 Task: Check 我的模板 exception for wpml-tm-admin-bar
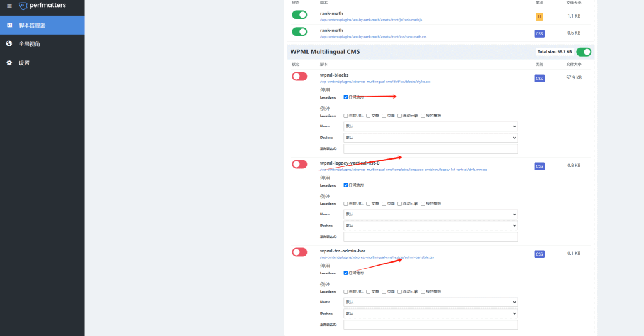423,291
